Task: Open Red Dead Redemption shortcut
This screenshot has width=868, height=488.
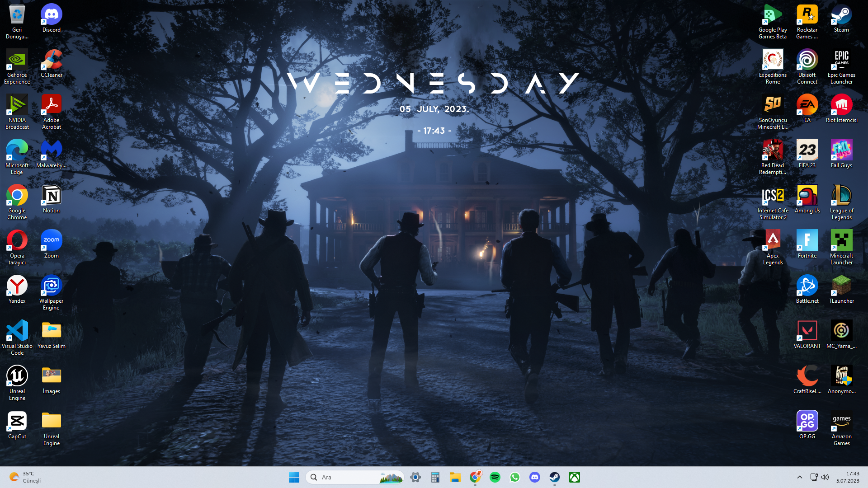Action: 773,157
